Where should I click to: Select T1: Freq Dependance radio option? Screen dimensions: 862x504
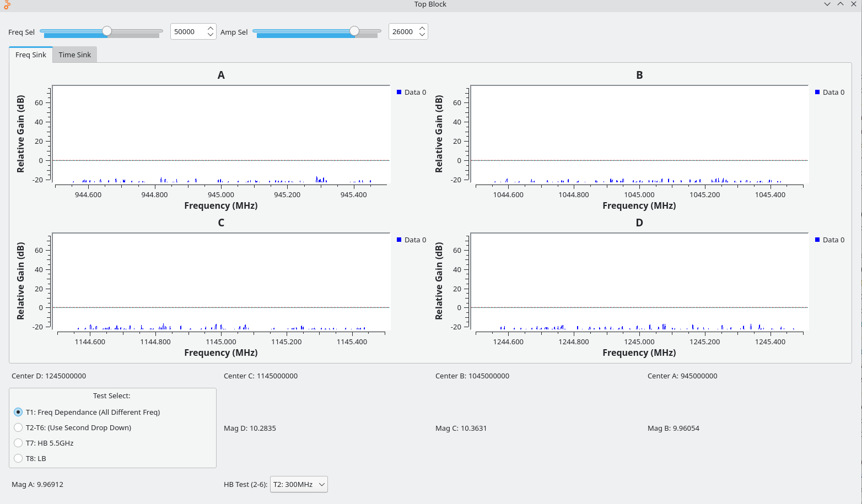tap(18, 412)
